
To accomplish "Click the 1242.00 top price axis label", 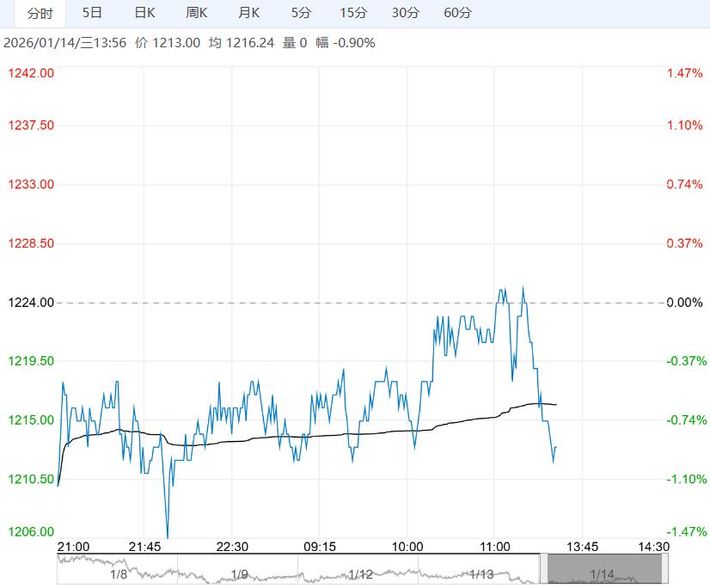I will pos(31,74).
